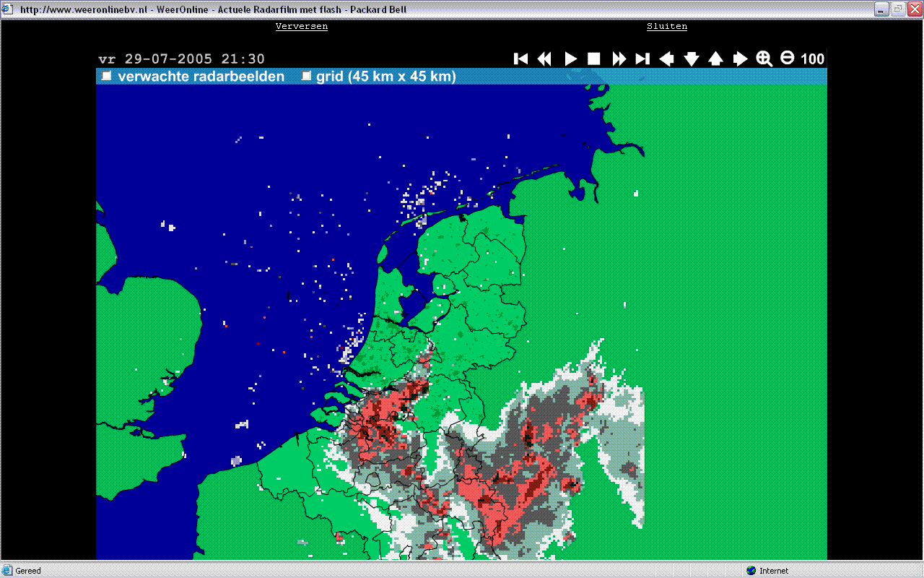Maximize the browser window
The width and height of the screenshot is (924, 578).
[898, 9]
